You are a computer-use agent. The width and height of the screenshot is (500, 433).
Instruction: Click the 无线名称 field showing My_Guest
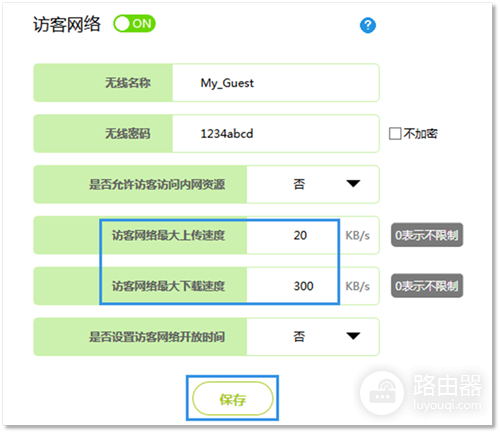275,83
